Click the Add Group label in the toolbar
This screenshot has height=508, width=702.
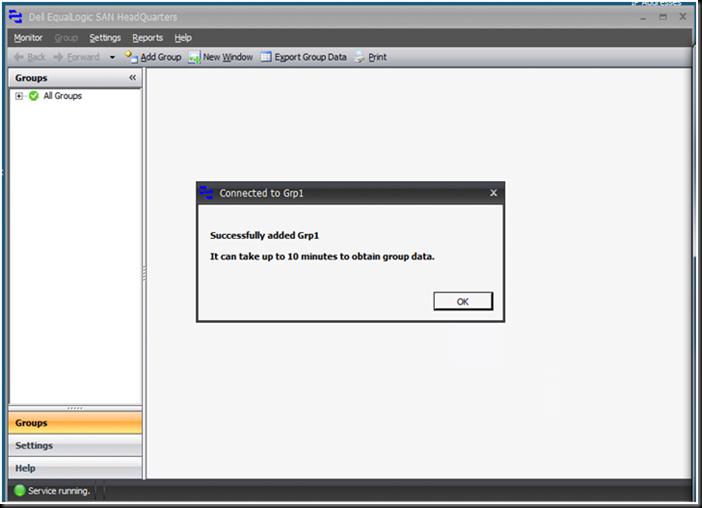point(161,57)
